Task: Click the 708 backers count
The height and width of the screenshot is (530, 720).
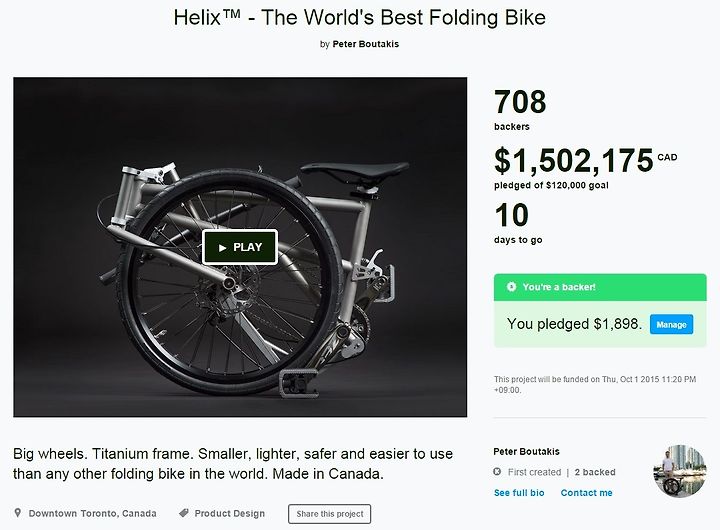Action: pyautogui.click(x=520, y=109)
